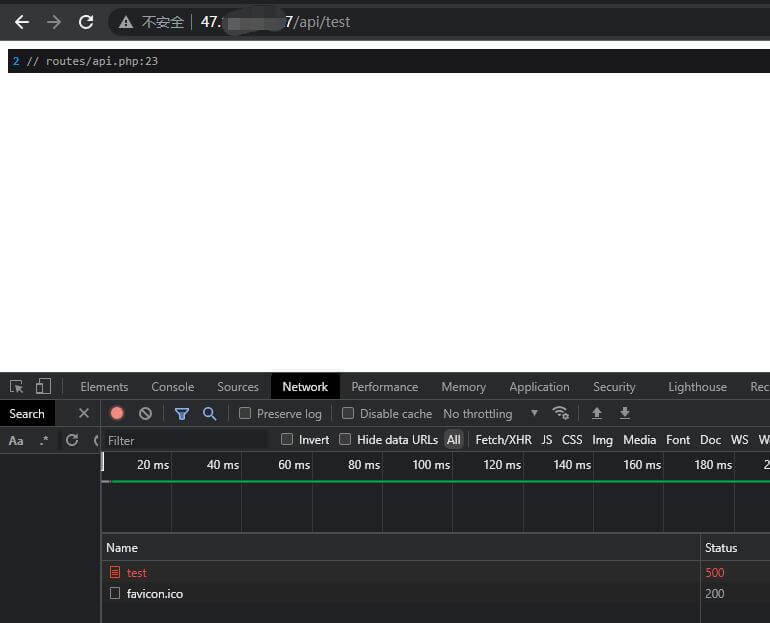Click the network Filter input field
The height and width of the screenshot is (623, 770).
[x=187, y=440]
